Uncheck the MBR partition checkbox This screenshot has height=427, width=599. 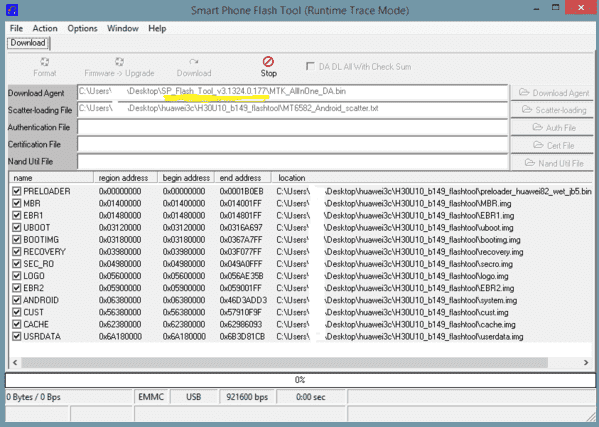point(16,203)
